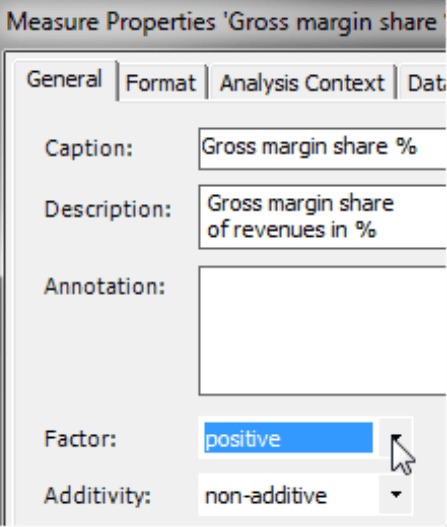The width and height of the screenshot is (447, 527).
Task: Click the 'non-additive' Additivity combo box
Action: point(305,494)
